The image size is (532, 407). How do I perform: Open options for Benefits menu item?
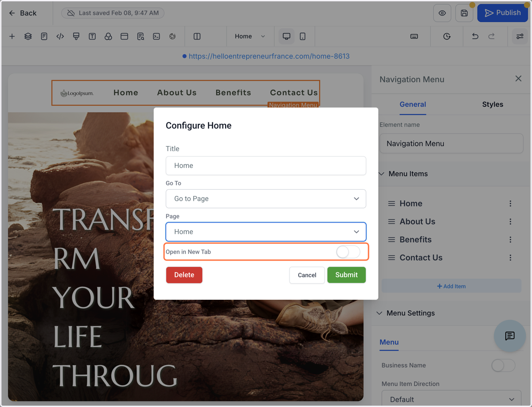(x=510, y=239)
